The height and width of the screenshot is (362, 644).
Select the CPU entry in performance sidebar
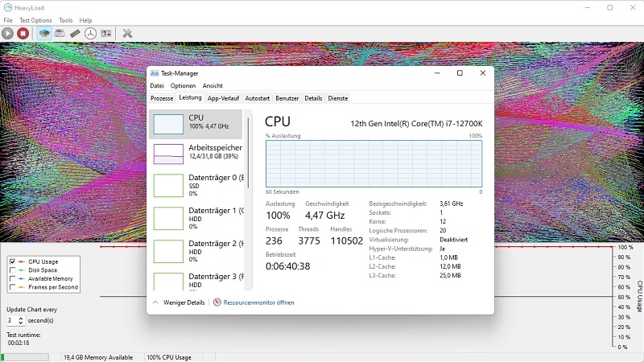[196, 124]
